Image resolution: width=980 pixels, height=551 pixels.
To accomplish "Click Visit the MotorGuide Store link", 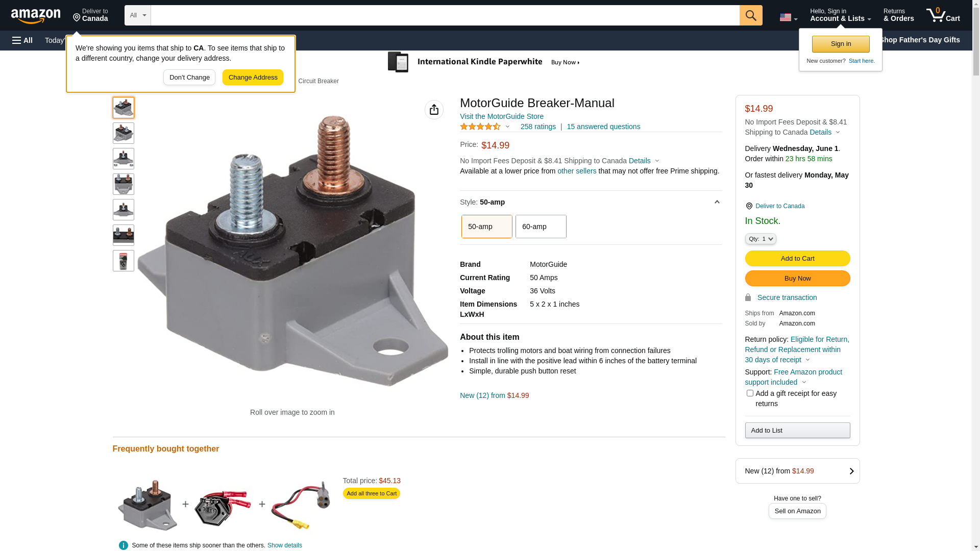I will tap(502, 116).
